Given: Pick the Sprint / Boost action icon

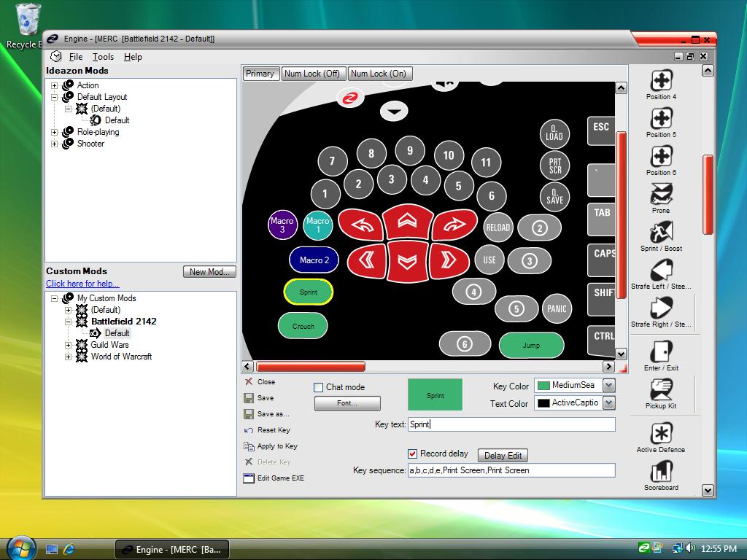Looking at the screenshot, I should click(661, 232).
